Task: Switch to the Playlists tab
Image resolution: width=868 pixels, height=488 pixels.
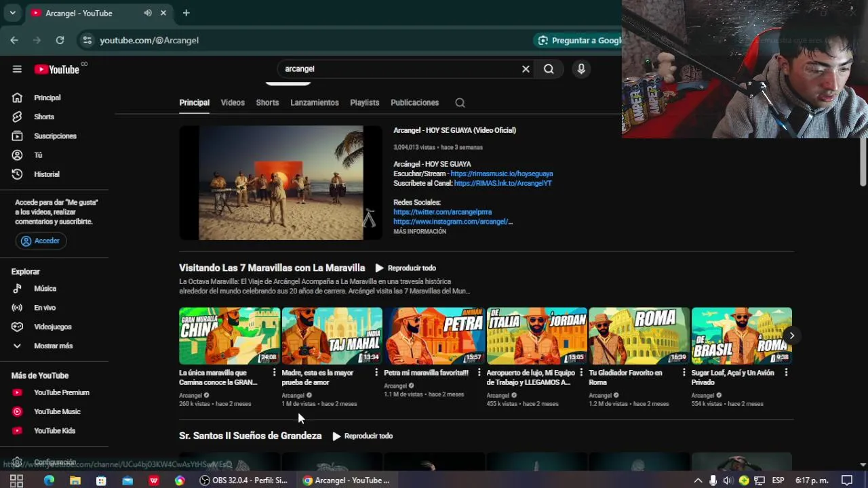Action: 365,103
